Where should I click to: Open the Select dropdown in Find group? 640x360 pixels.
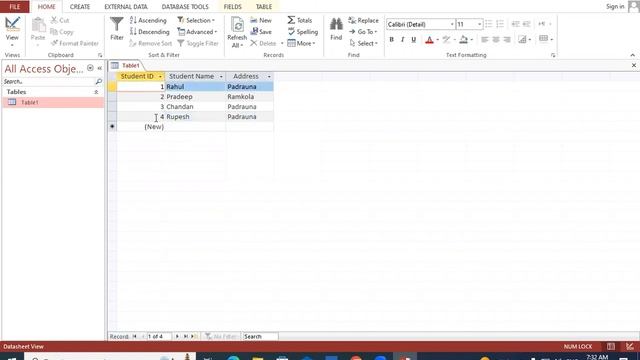363,43
